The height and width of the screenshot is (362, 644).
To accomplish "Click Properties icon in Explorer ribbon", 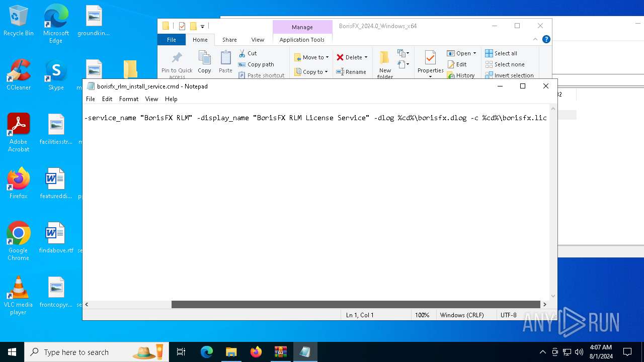I will coord(430,57).
